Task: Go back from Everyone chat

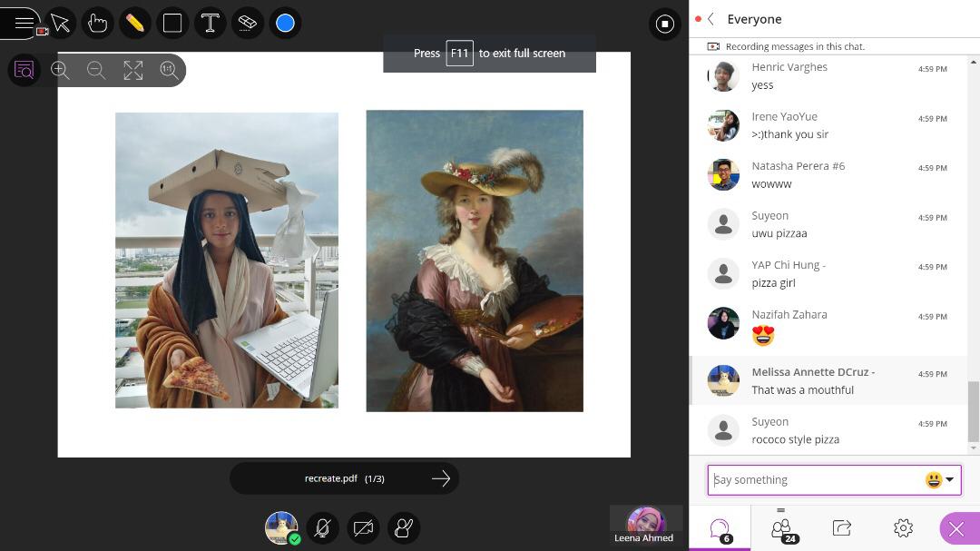Action: coord(711,19)
